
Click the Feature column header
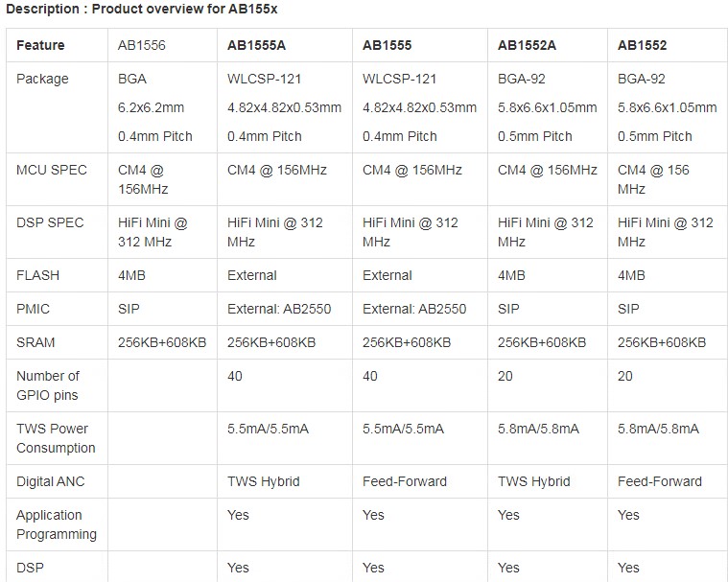click(40, 45)
